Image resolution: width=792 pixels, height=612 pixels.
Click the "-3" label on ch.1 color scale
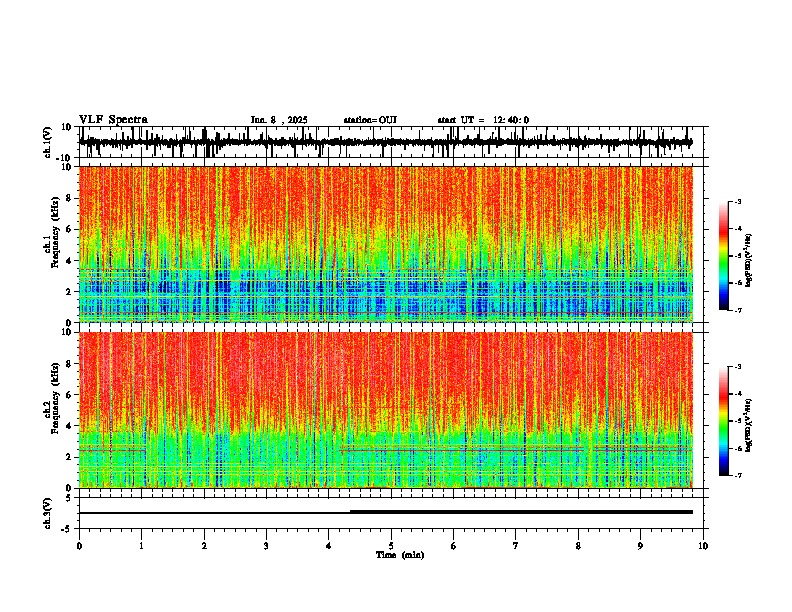pyautogui.click(x=737, y=202)
